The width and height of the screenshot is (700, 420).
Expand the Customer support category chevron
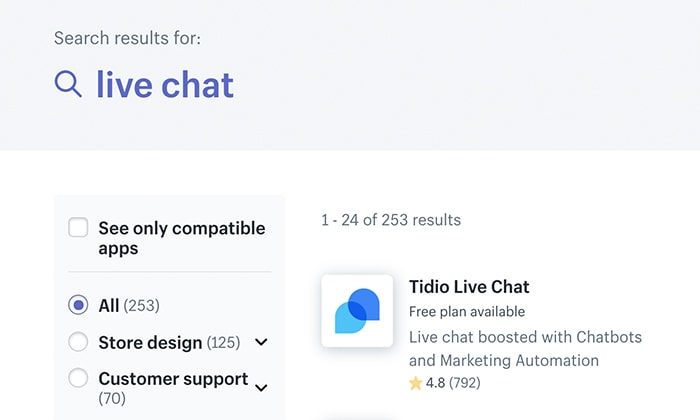coord(261,388)
